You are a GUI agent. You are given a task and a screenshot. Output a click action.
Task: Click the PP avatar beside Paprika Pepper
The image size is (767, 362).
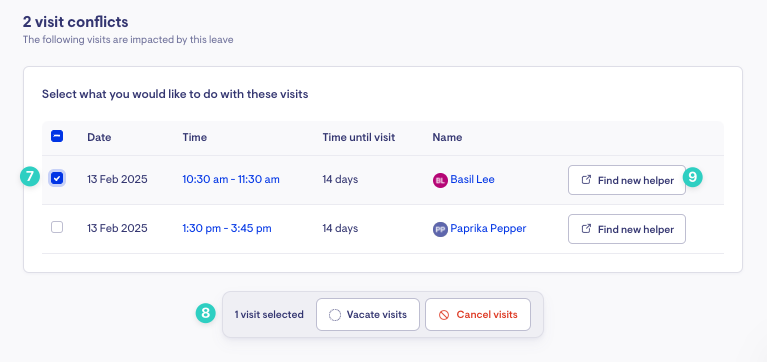click(x=440, y=229)
